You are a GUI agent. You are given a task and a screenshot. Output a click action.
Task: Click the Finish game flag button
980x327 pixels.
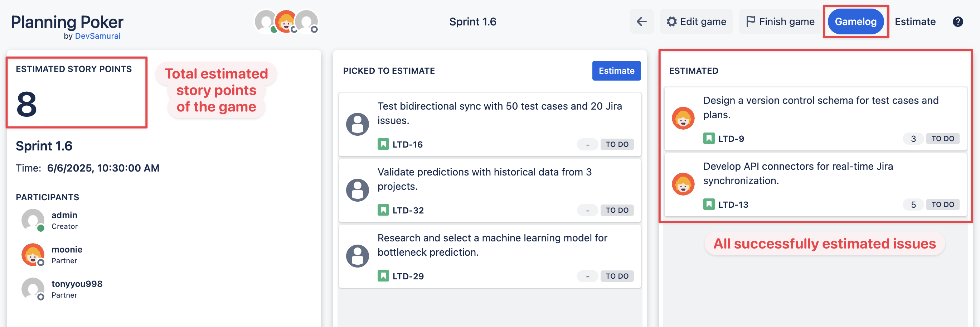tap(780, 22)
